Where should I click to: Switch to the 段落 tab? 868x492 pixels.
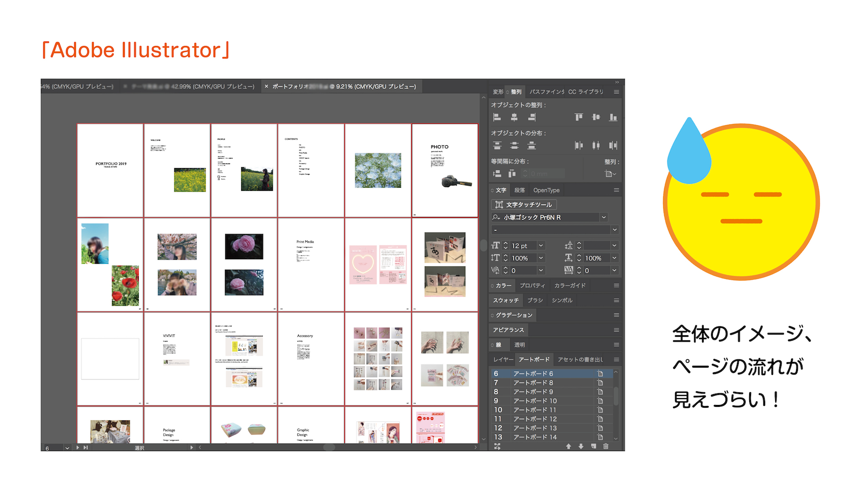[519, 190]
